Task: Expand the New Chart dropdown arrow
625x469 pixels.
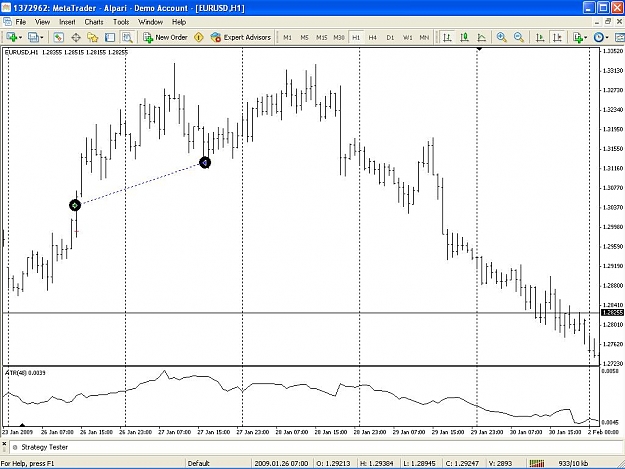Action: (x=20, y=38)
